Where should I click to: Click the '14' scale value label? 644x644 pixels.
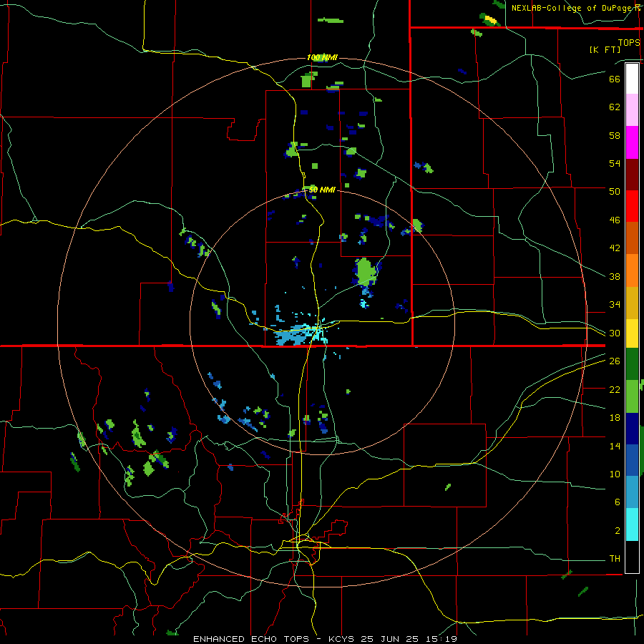click(615, 446)
